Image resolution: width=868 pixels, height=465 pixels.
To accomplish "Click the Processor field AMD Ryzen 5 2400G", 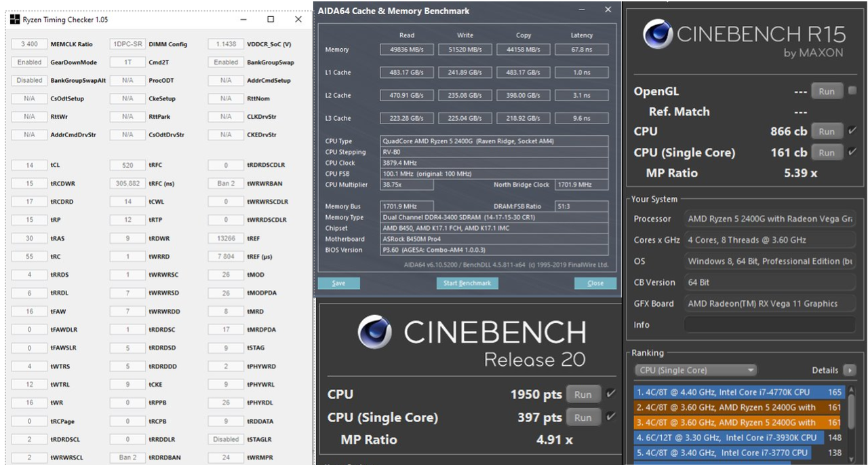I will pyautogui.click(x=770, y=219).
